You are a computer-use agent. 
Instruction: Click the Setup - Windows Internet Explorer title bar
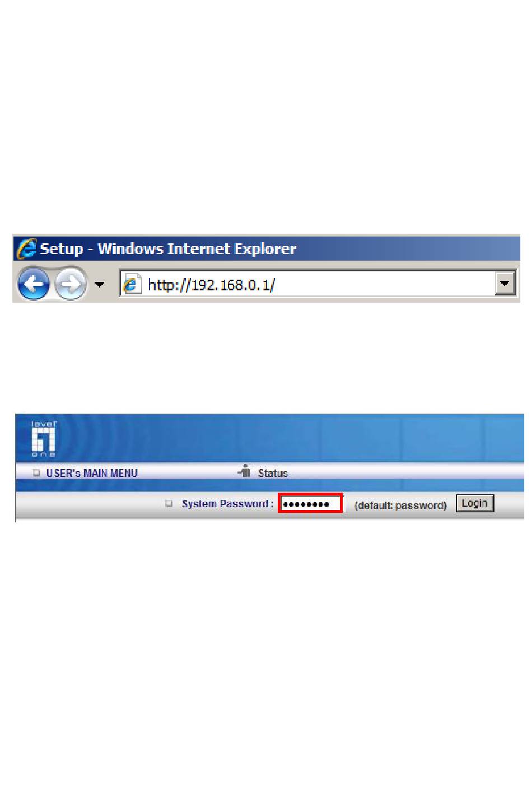267,248
